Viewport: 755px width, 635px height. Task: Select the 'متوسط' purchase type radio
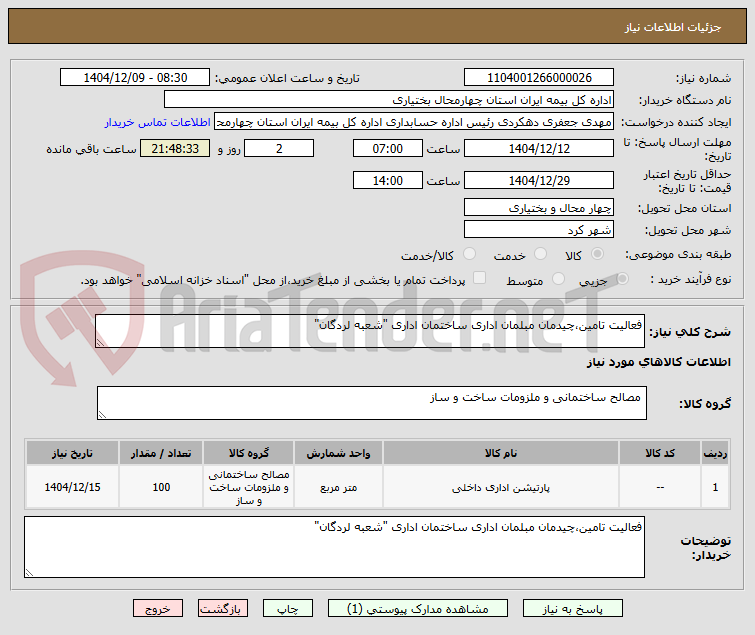pos(559,278)
